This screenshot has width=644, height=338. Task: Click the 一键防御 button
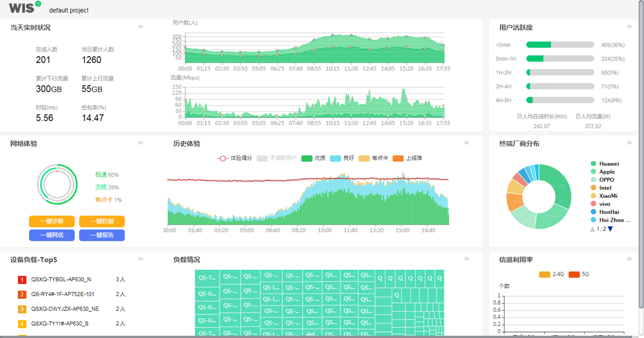click(x=102, y=221)
